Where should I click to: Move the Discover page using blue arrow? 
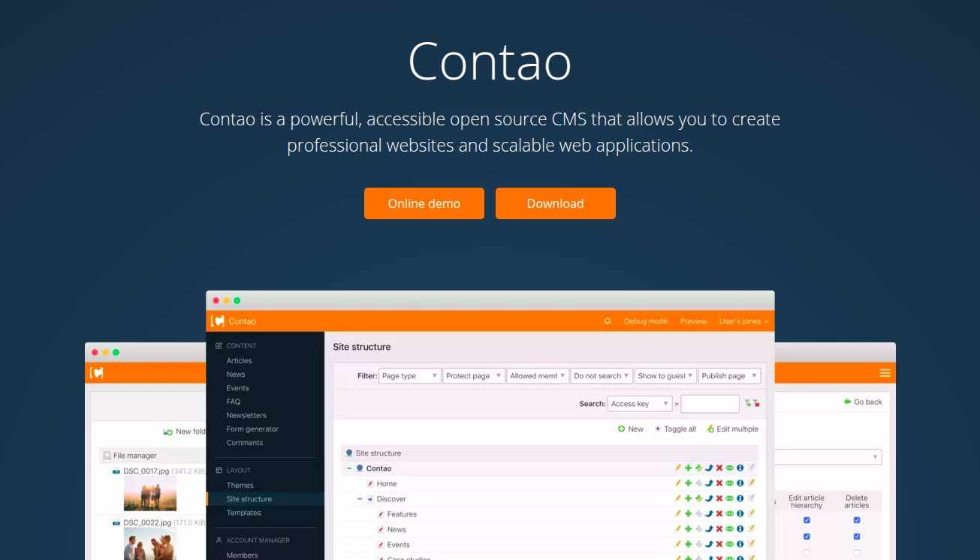[x=709, y=499]
